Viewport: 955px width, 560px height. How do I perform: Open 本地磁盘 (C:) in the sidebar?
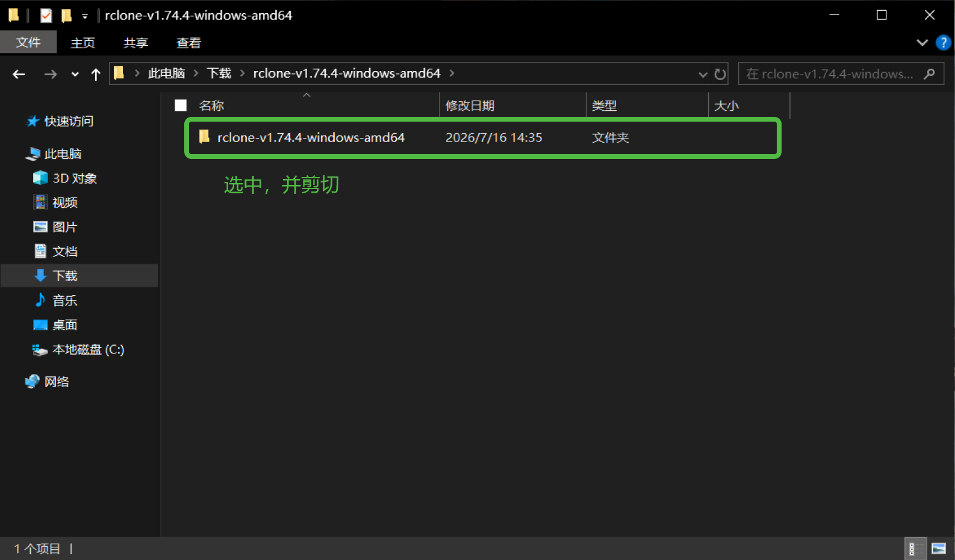(x=89, y=350)
